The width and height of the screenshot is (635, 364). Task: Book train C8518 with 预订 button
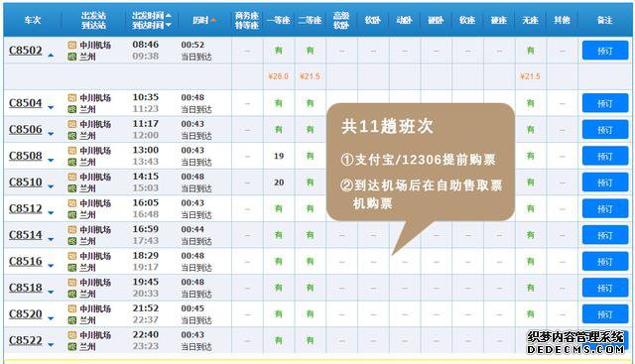(605, 288)
